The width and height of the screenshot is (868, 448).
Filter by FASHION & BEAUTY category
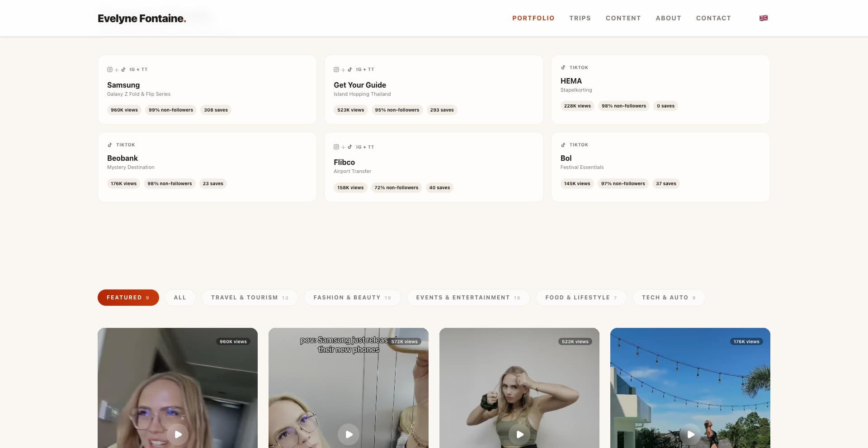tap(352, 297)
